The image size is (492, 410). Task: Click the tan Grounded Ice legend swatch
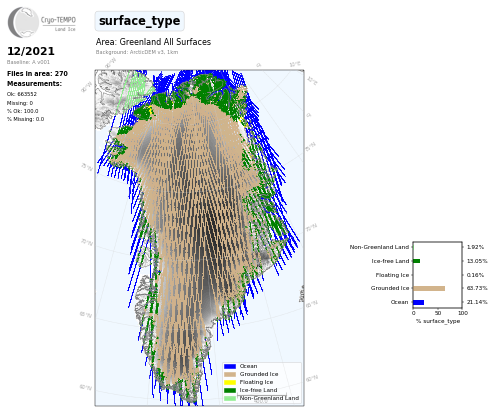230,374
